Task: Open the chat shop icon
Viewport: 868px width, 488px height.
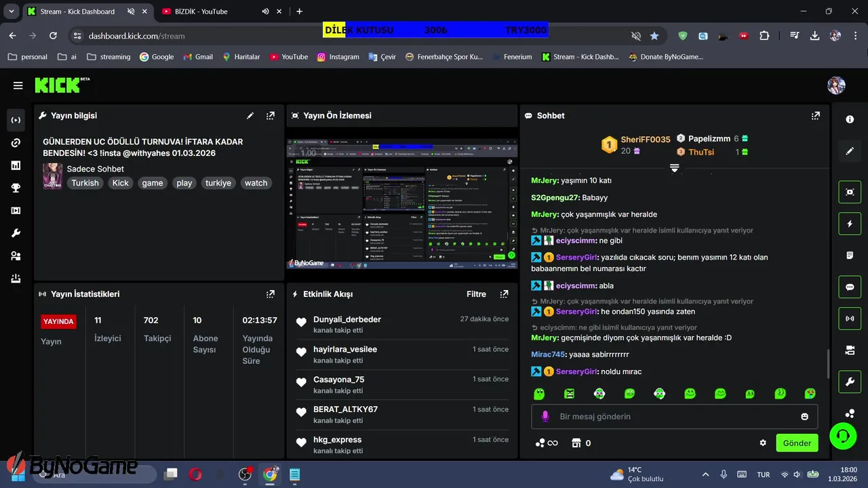Action: coord(576,443)
